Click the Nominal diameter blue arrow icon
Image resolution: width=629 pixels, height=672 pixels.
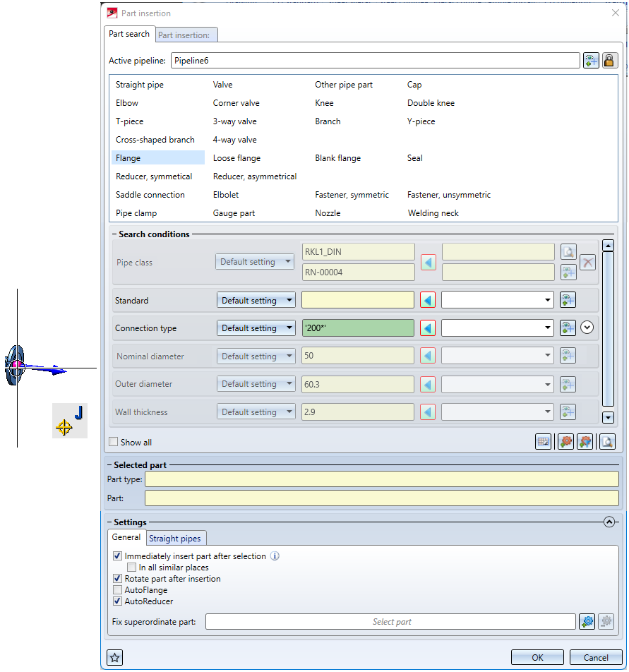pyautogui.click(x=428, y=356)
